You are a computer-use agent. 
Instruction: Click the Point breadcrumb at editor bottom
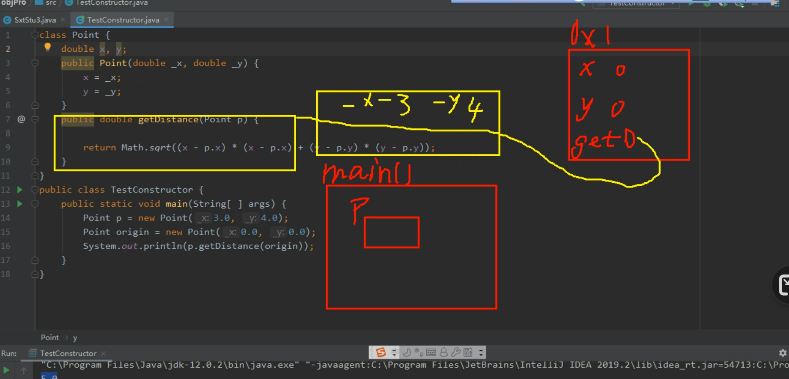tap(49, 338)
